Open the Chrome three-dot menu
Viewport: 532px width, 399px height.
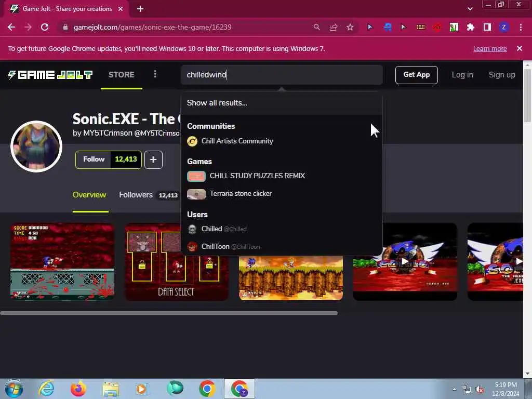click(521, 27)
